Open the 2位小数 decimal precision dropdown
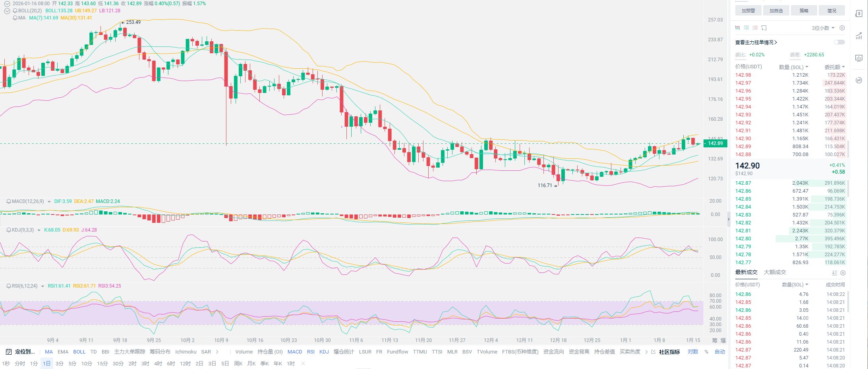The width and height of the screenshot is (868, 369). [823, 28]
